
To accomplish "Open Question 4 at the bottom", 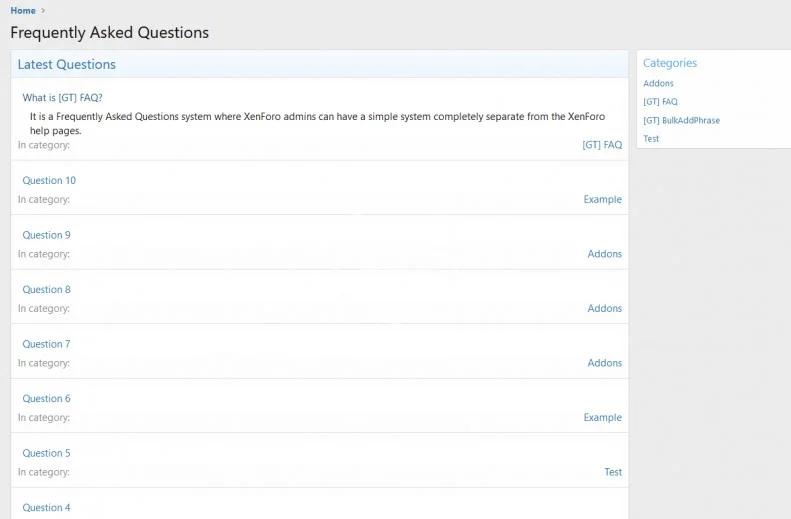I will point(46,508).
